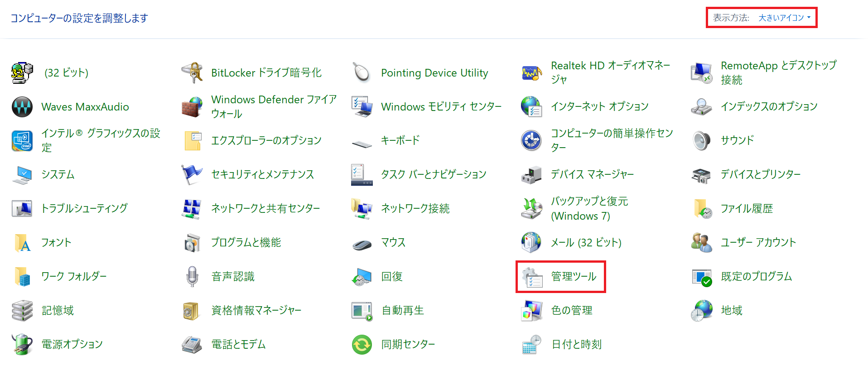Click the インテル グラフィックスの設定 icon
The height and width of the screenshot is (375, 868).
22,140
